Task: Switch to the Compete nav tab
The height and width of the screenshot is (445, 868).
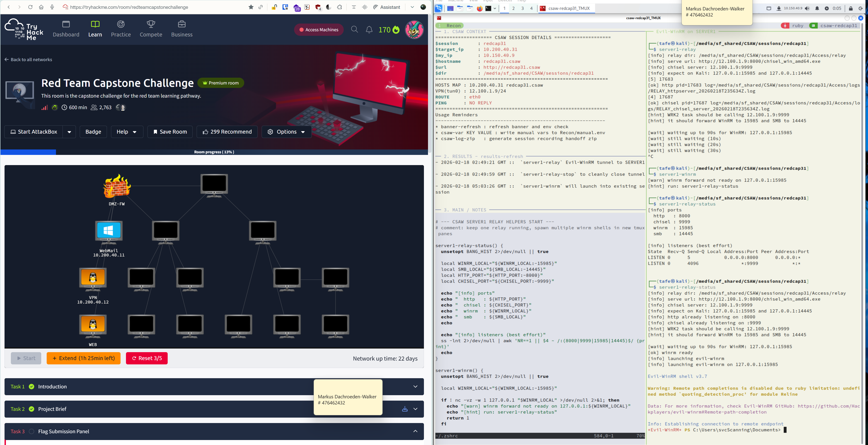Action: pyautogui.click(x=151, y=29)
